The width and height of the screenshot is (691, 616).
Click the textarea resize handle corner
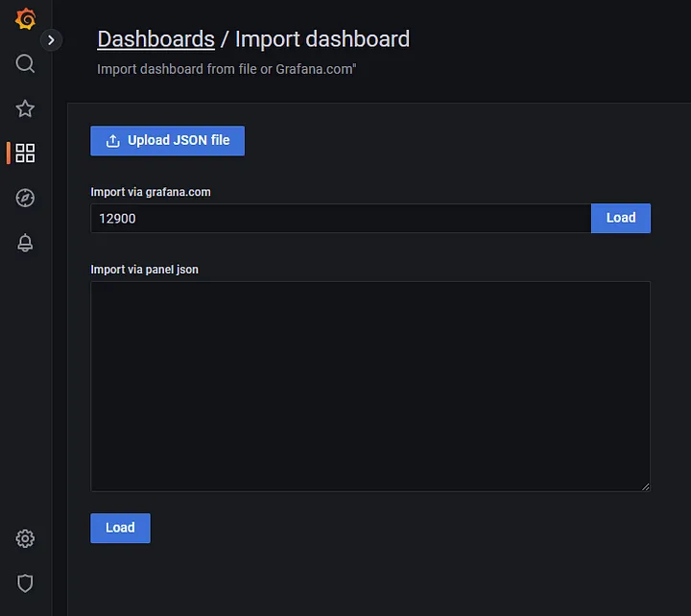tap(646, 486)
